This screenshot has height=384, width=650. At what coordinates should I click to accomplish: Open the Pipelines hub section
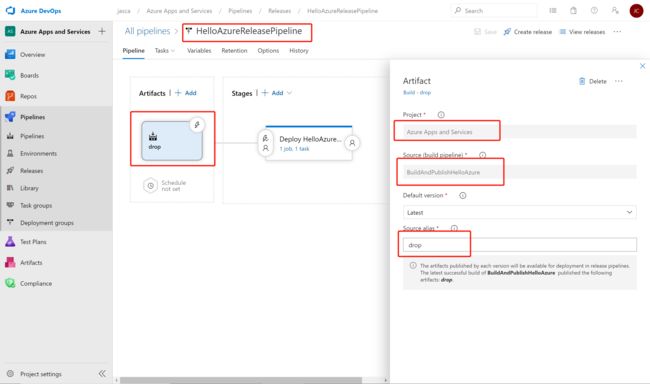[32, 117]
